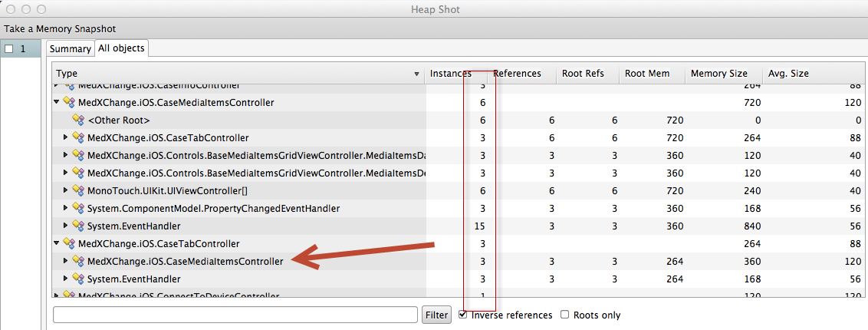Click the CaseTabController parent row icon
The width and height of the screenshot is (868, 330).
tap(67, 243)
